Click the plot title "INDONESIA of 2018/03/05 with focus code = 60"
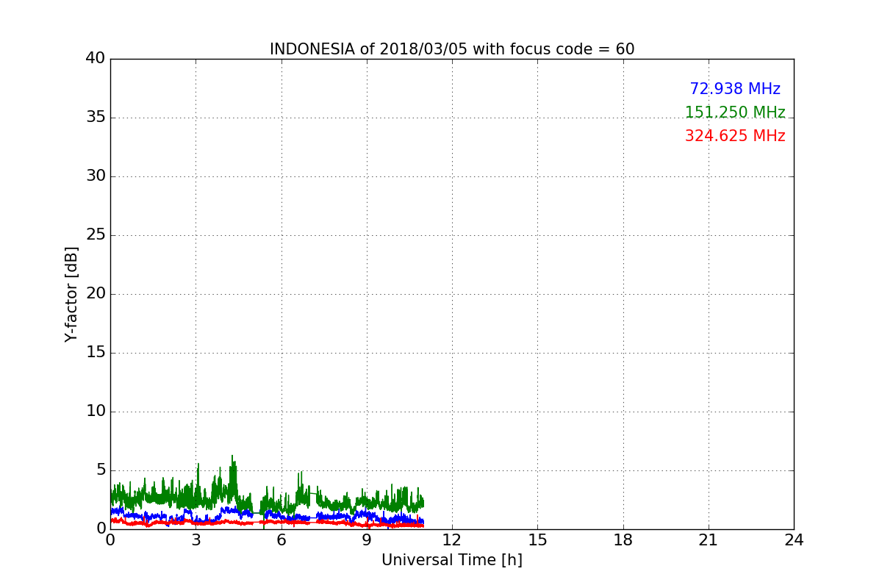Screen dimensions: 882x588 point(452,49)
